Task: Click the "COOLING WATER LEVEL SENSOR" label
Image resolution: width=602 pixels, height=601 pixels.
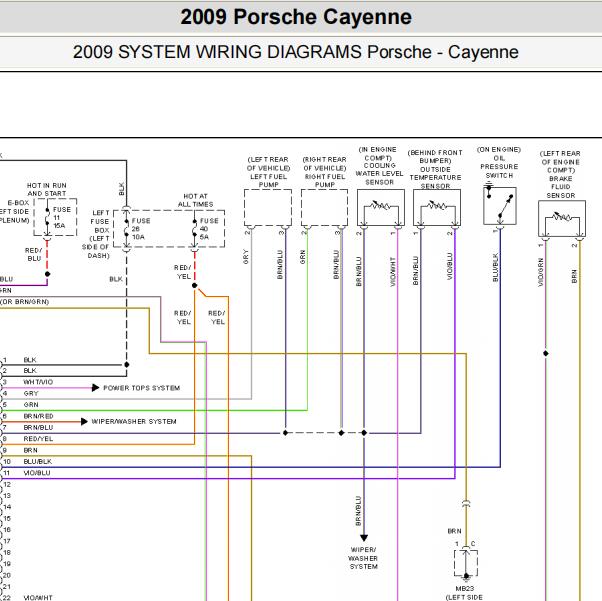Action: click(379, 174)
